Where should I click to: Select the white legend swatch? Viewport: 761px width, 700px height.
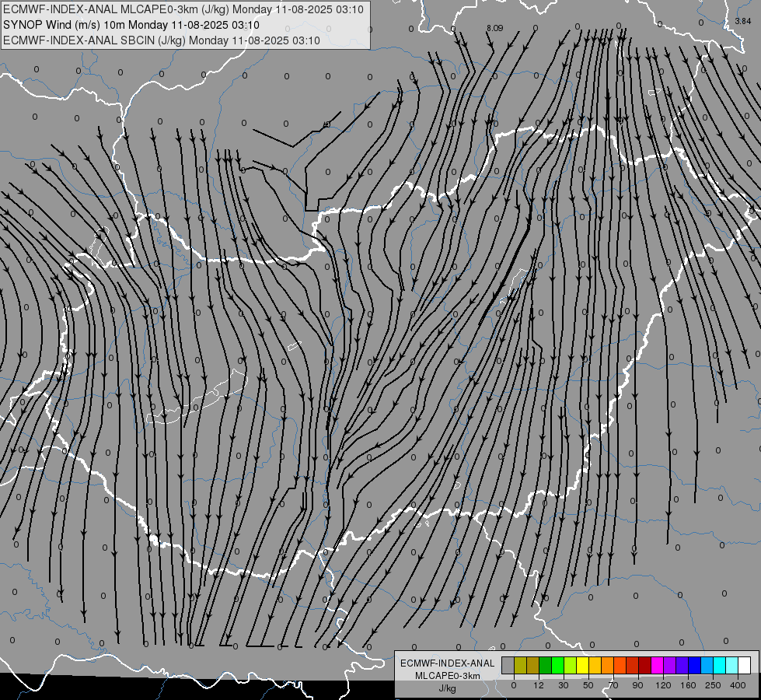coord(745,665)
